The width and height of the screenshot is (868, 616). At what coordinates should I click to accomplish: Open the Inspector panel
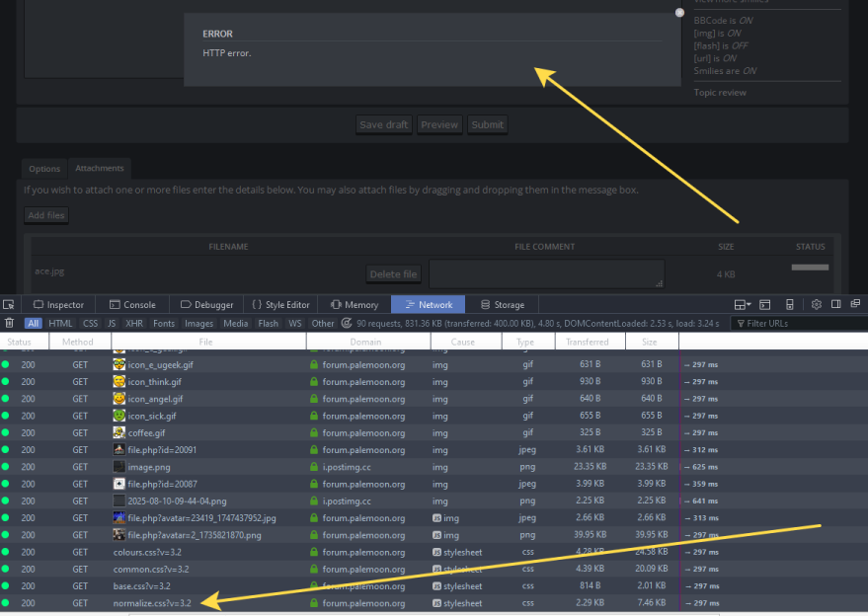[x=58, y=304]
